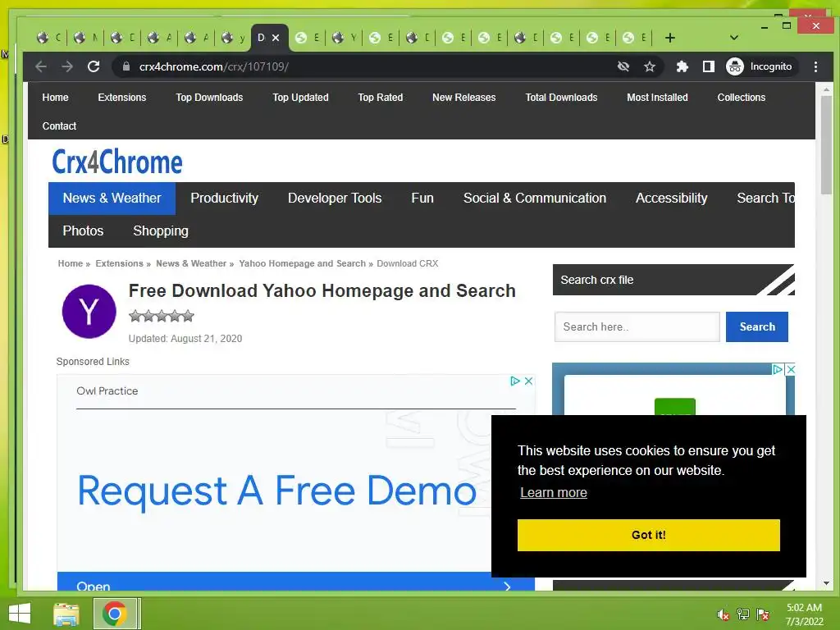Viewport: 840px width, 630px height.
Task: Select the Productivity category
Action: tap(225, 199)
